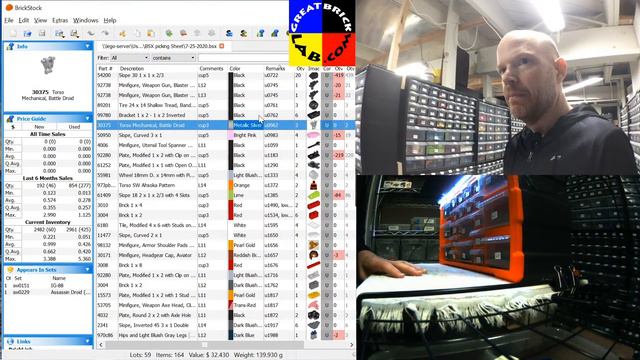Click the Used column in Price Guide
Viewport: 640px width, 360px height.
pyautogui.click(x=74, y=127)
